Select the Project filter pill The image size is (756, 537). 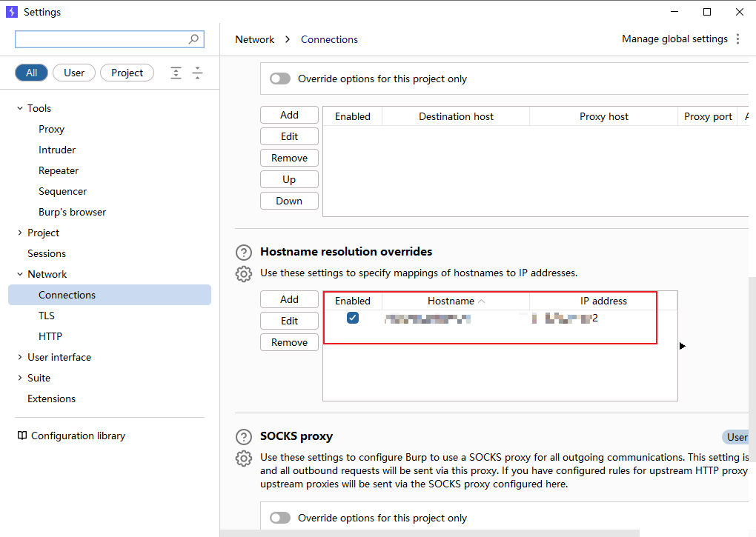pyautogui.click(x=127, y=73)
